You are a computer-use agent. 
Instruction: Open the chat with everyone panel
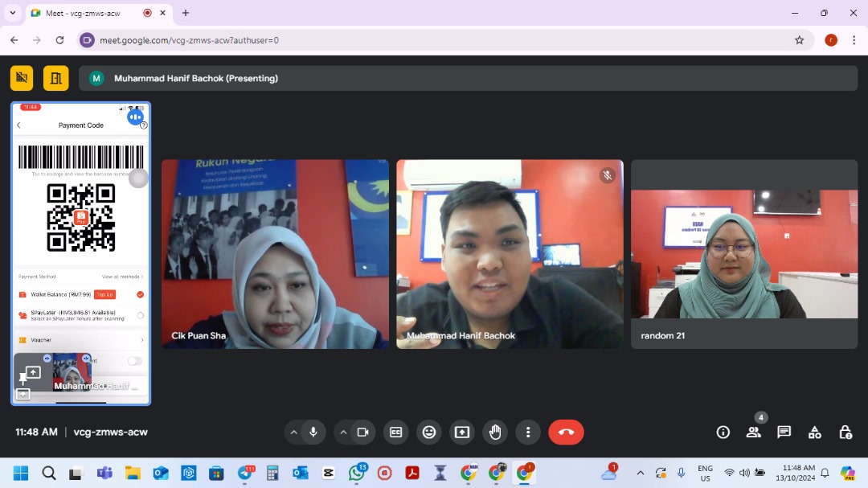pyautogui.click(x=784, y=433)
